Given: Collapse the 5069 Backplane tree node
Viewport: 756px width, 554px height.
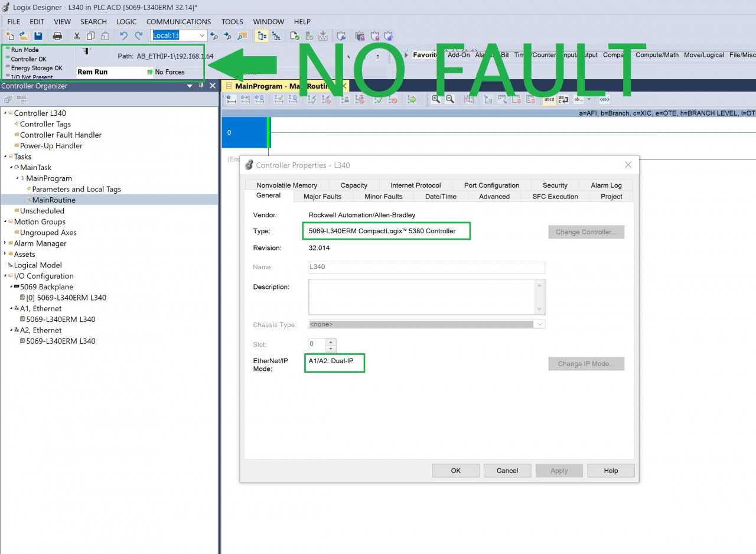Looking at the screenshot, I should click(x=11, y=286).
